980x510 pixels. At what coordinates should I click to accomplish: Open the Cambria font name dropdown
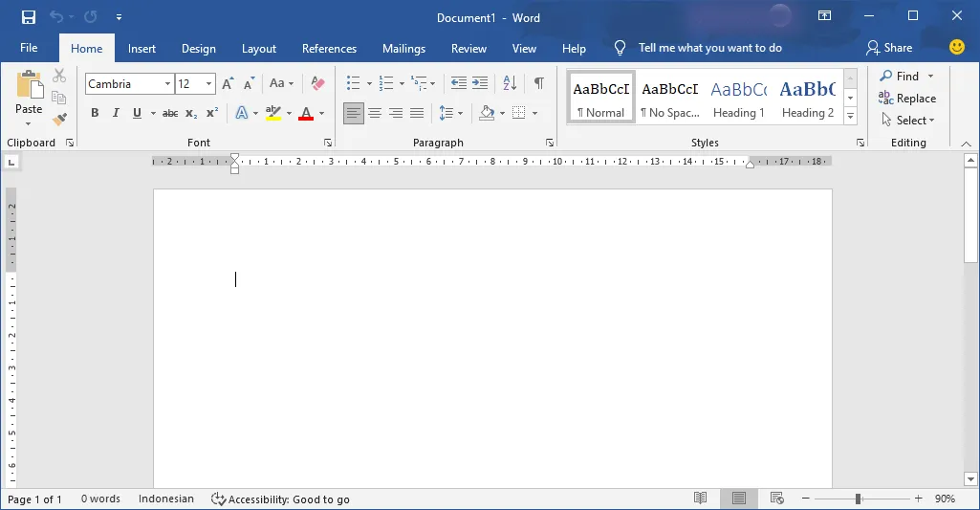[167, 84]
